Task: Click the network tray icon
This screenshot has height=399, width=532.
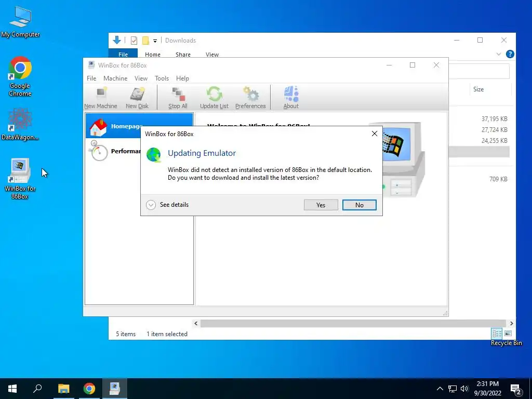Action: click(453, 389)
